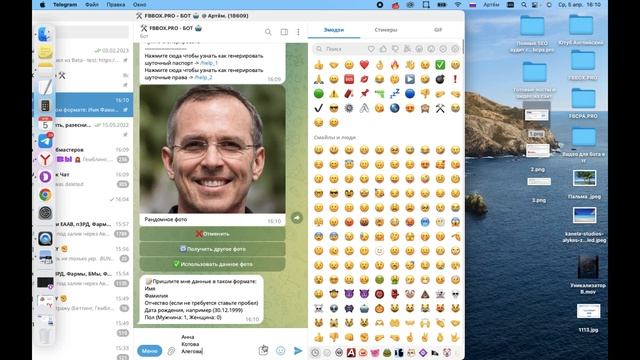The width and height of the screenshot is (640, 360).
Task: Pick the hammer and pick emoji
Action: 440,108
